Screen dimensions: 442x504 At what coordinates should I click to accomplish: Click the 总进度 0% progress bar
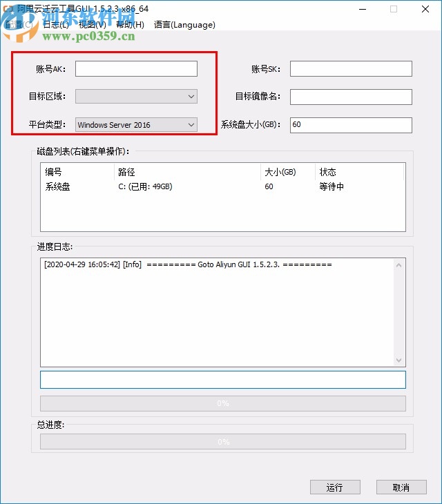pos(223,442)
